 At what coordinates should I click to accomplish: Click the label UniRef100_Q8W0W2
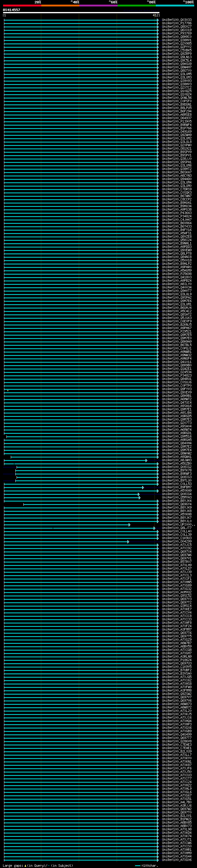click(x=176, y=453)
